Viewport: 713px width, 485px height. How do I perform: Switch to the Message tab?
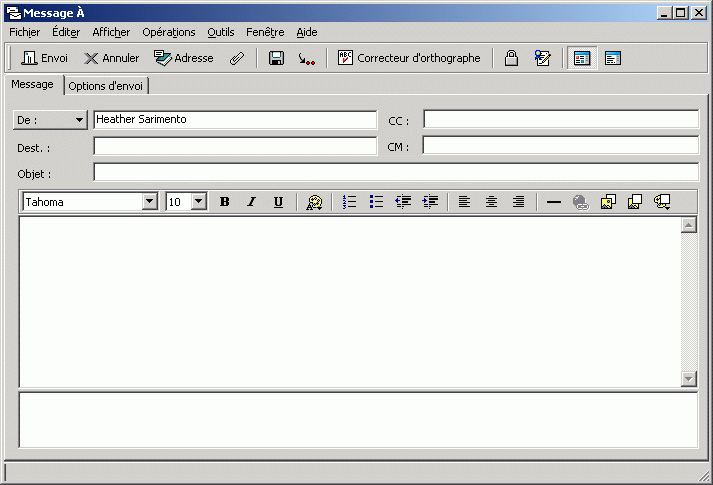pyautogui.click(x=32, y=85)
